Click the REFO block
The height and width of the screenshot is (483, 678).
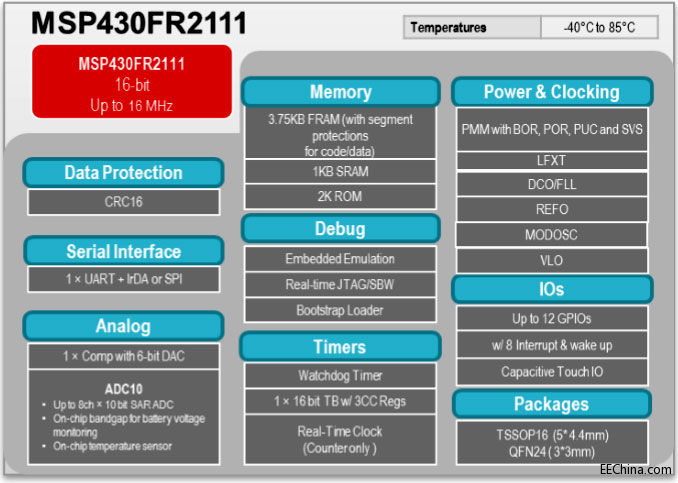pyautogui.click(x=552, y=209)
